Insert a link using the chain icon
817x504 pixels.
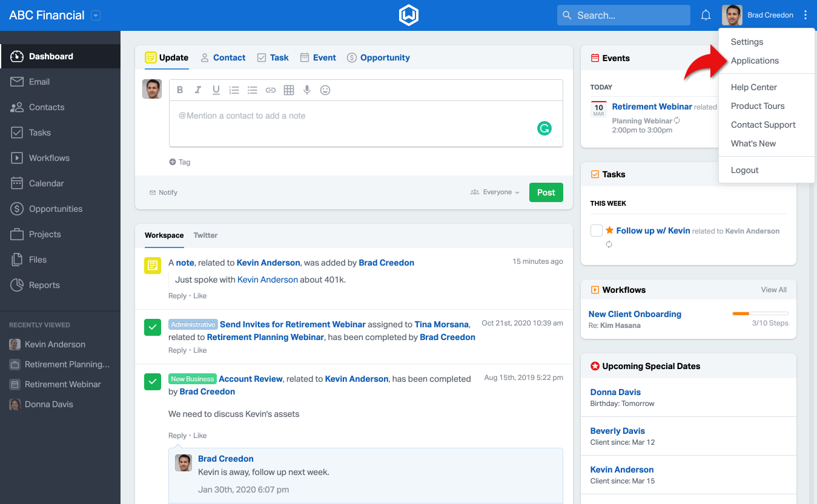click(271, 90)
